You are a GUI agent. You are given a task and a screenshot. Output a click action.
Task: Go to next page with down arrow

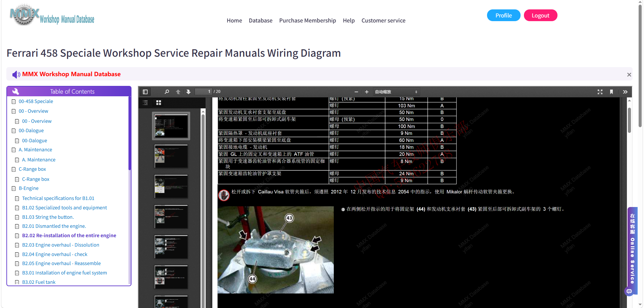coord(189,92)
